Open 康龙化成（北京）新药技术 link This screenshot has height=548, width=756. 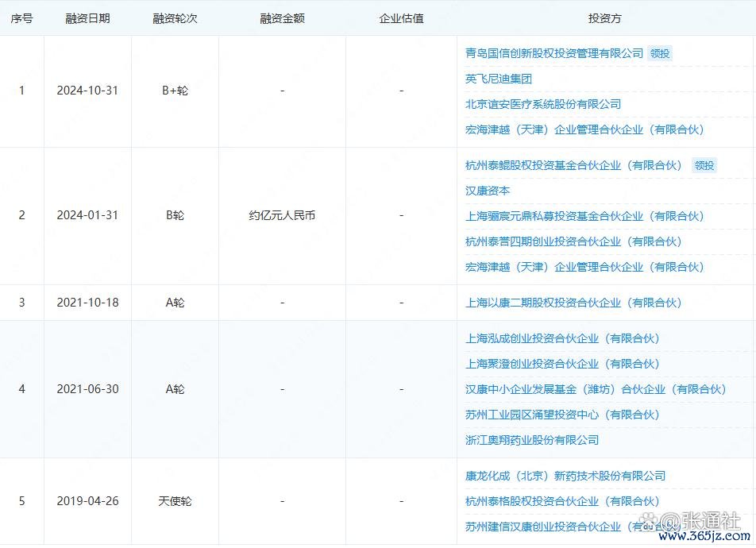click(565, 476)
